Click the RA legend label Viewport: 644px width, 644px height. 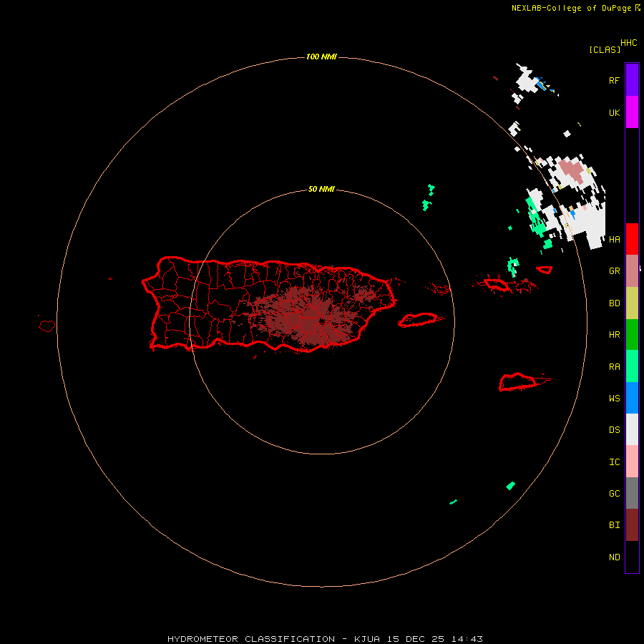tap(615, 367)
